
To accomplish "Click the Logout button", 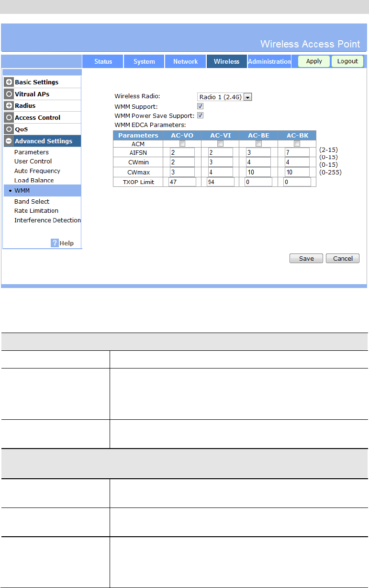I will click(347, 61).
